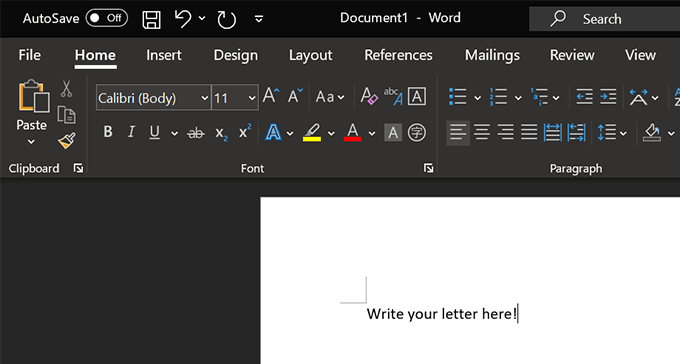The image size is (680, 364).
Task: Click Clear All Formatting icon
Action: pos(369,96)
